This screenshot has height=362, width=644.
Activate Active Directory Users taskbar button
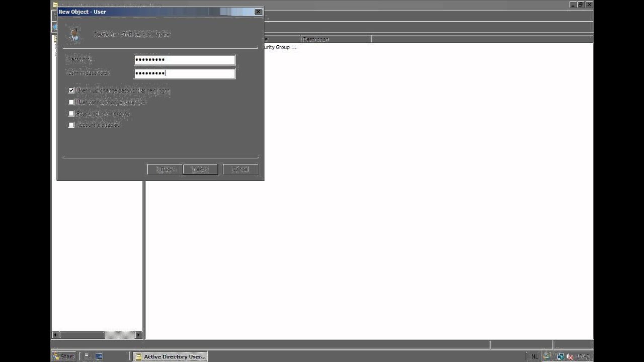[170, 356]
